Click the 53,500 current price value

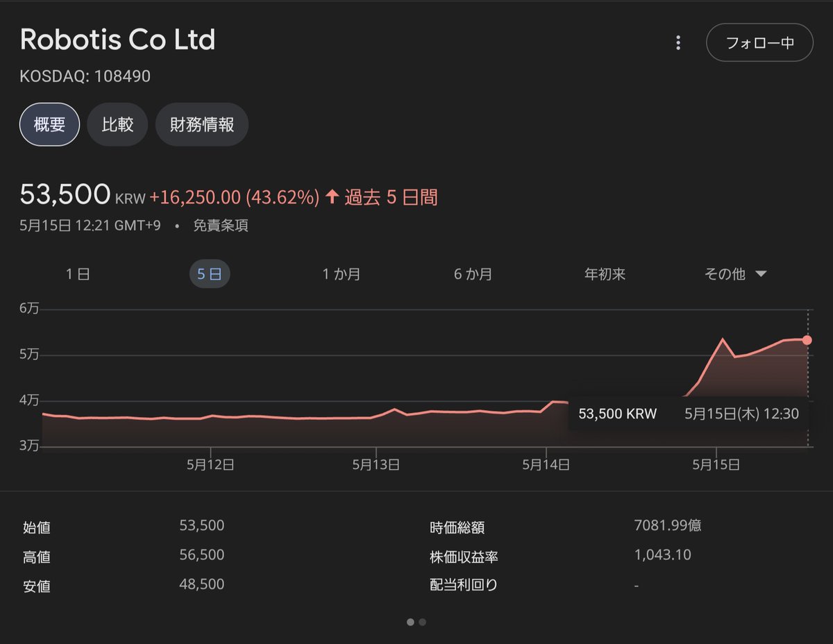tap(65, 194)
